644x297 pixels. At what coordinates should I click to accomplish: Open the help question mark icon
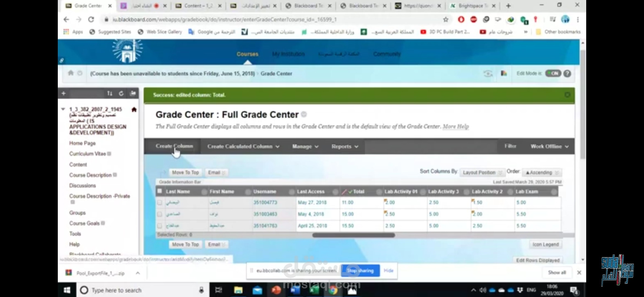point(567,73)
